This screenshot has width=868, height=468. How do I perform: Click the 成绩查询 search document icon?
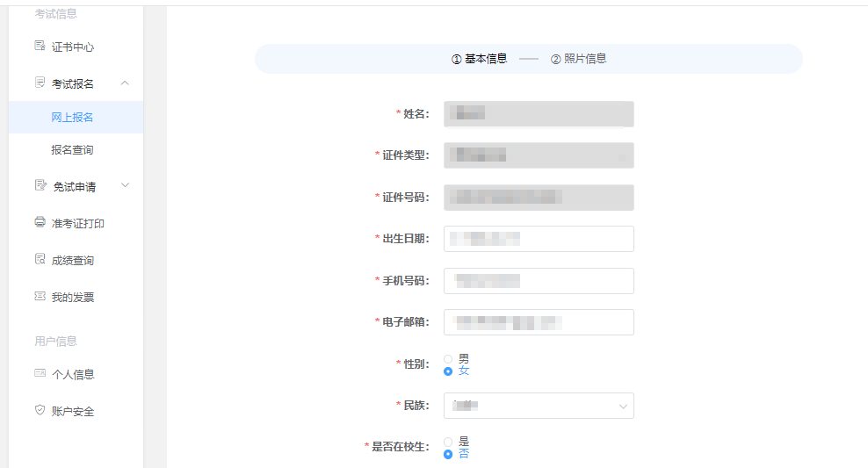[x=40, y=260]
